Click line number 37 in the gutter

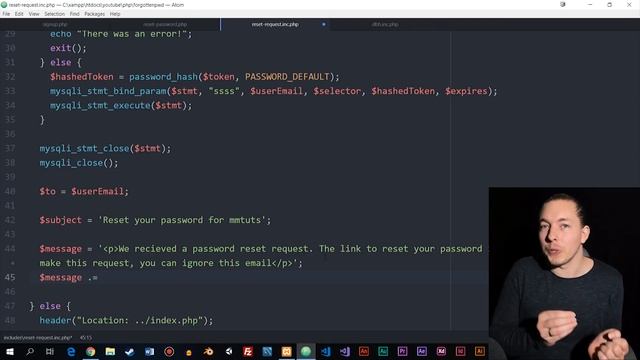tap(10, 149)
